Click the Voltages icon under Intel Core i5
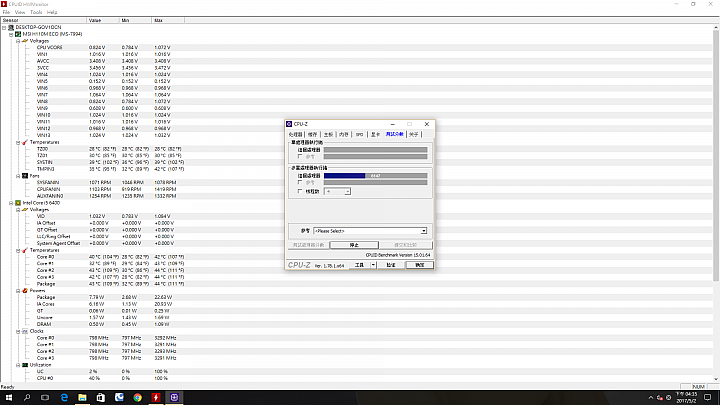 pos(25,209)
